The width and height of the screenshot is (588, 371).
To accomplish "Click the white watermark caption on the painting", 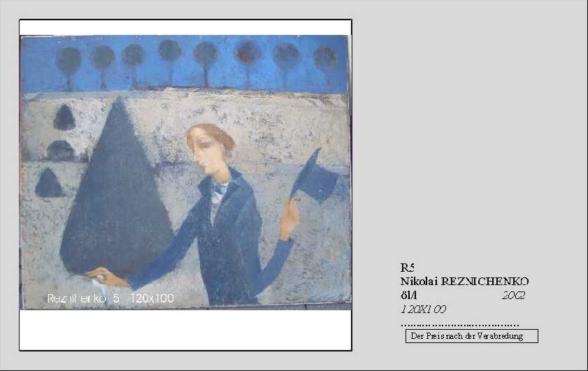I will (110, 298).
